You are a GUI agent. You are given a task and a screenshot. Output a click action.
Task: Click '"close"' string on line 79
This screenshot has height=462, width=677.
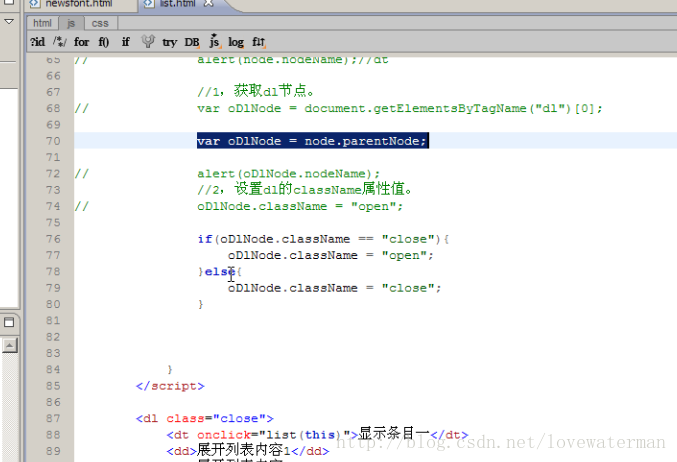coord(408,288)
